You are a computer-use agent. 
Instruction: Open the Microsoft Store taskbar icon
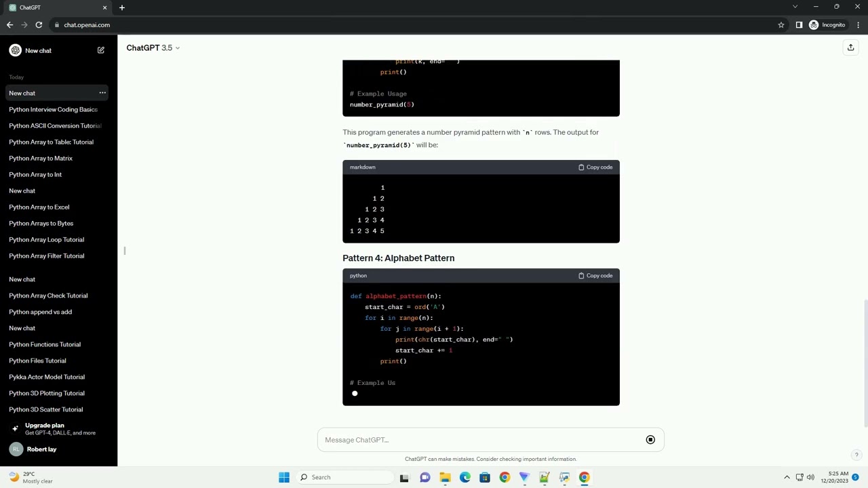click(x=485, y=477)
